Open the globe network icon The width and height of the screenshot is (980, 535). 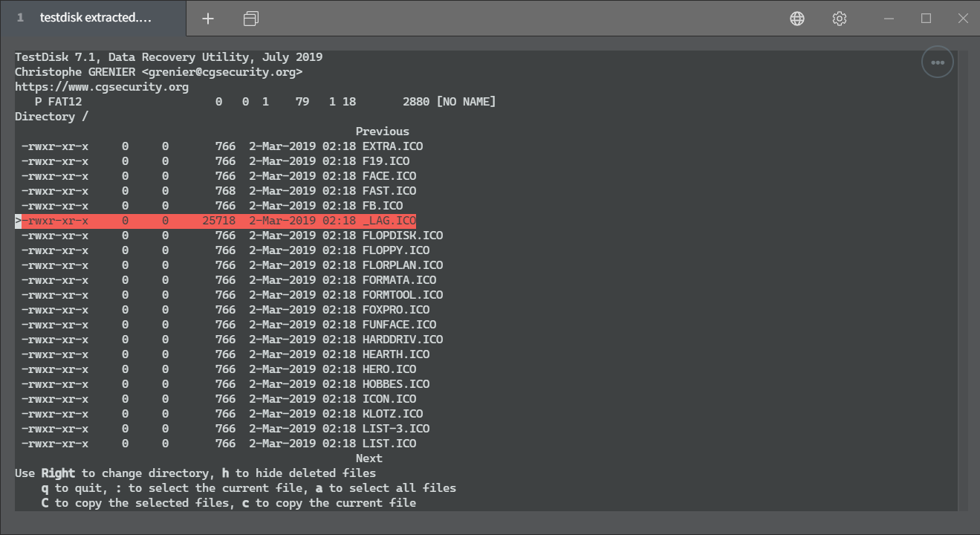click(797, 19)
